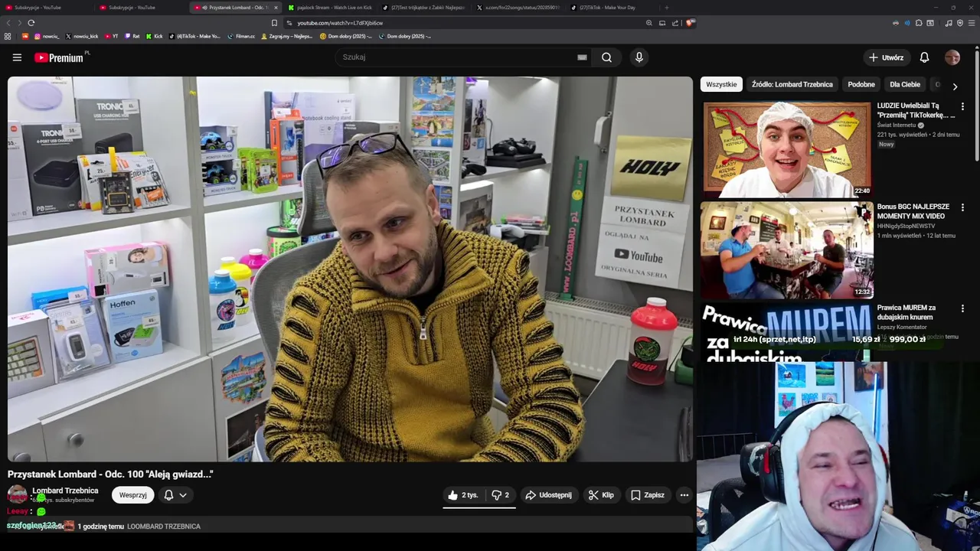Screen dimensions: 980x551
Task: Open Zagraj.my bookmark
Action: click(287, 36)
